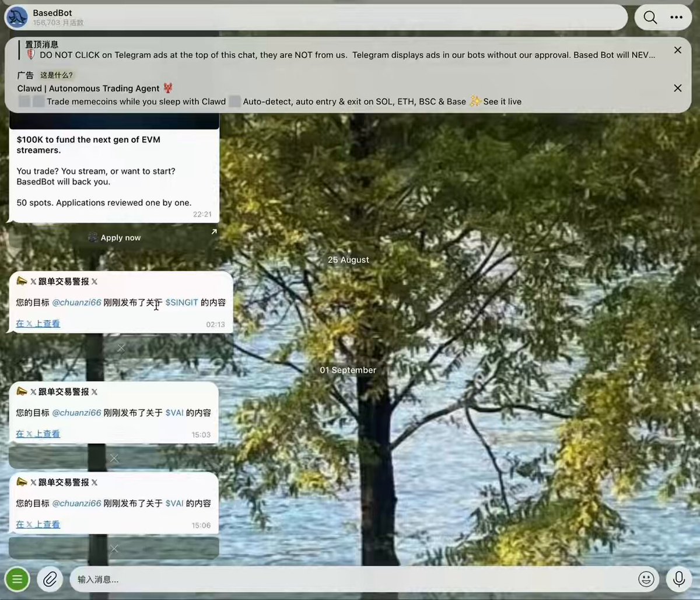Screen dimensions: 700x600
Task: Open @chuanzi66 mention in the 15:03 message
Action: click(x=76, y=413)
